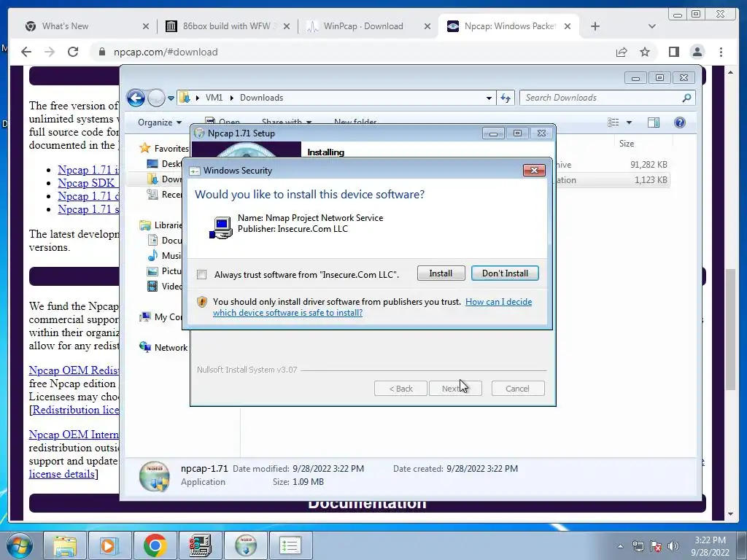
Task: Click the volume speaker tray icon
Action: pyautogui.click(x=673, y=546)
